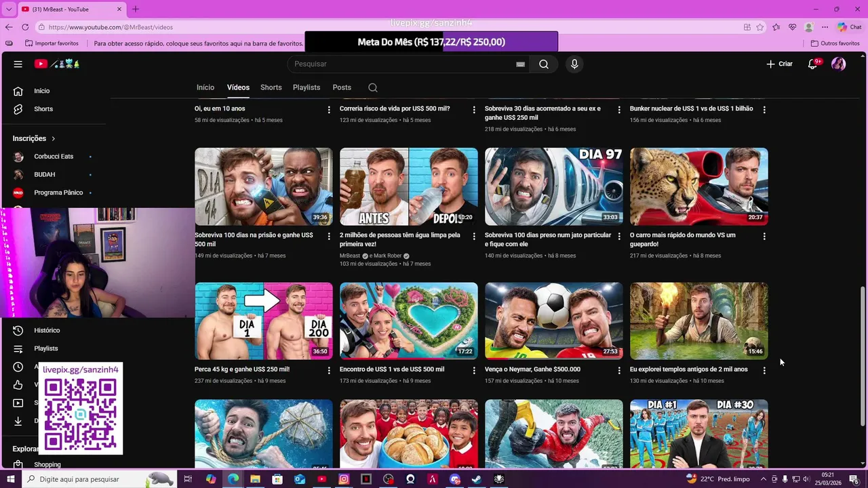Open the DIA 97 private jet thumbnail
The height and width of the screenshot is (488, 868).
click(554, 186)
